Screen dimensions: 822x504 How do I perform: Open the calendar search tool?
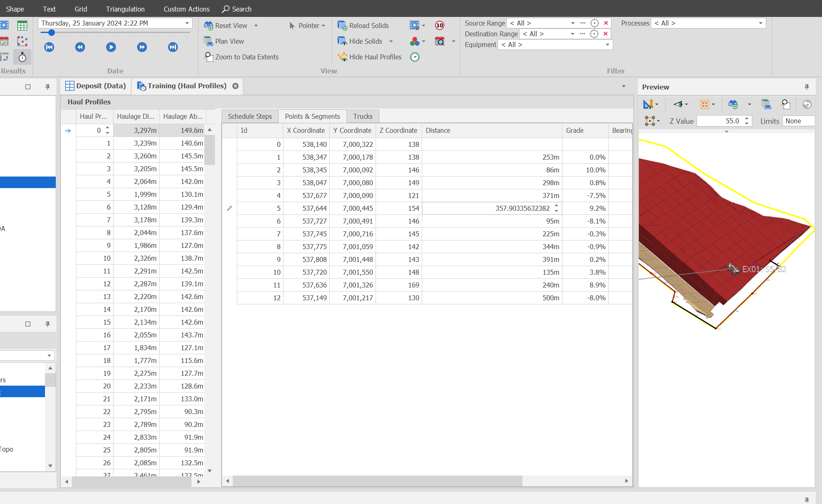440,41
